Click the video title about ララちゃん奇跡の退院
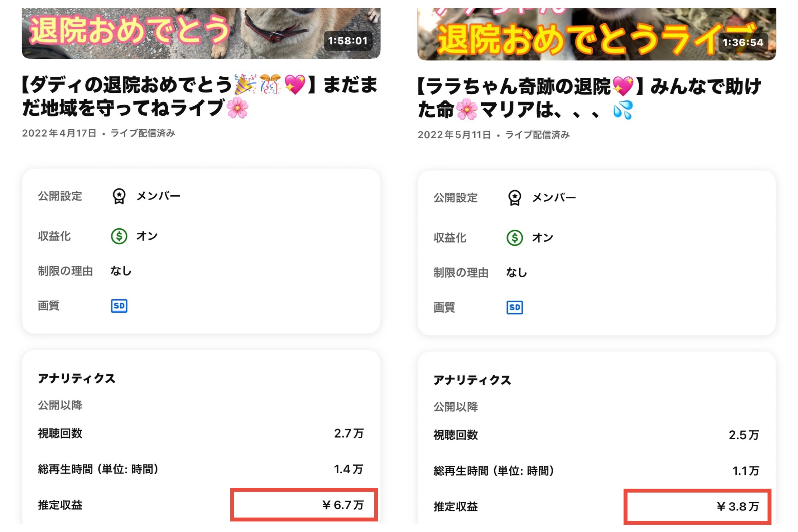This screenshot has width=798, height=532. tap(589, 97)
